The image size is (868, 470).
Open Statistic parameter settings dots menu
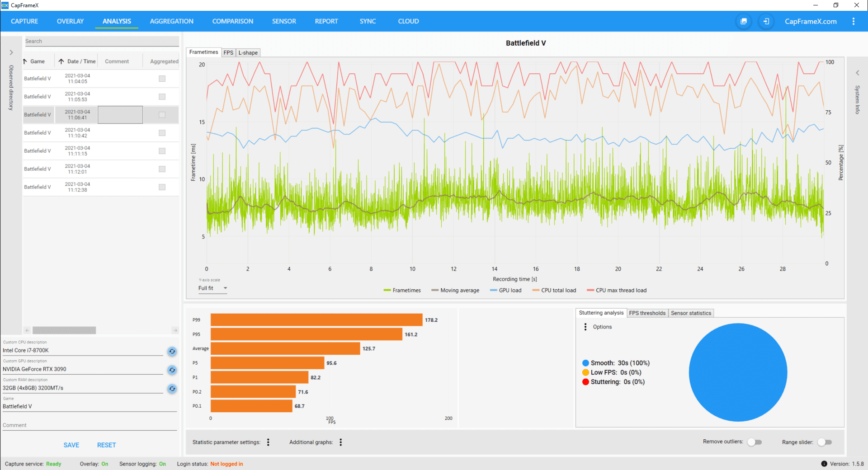268,442
